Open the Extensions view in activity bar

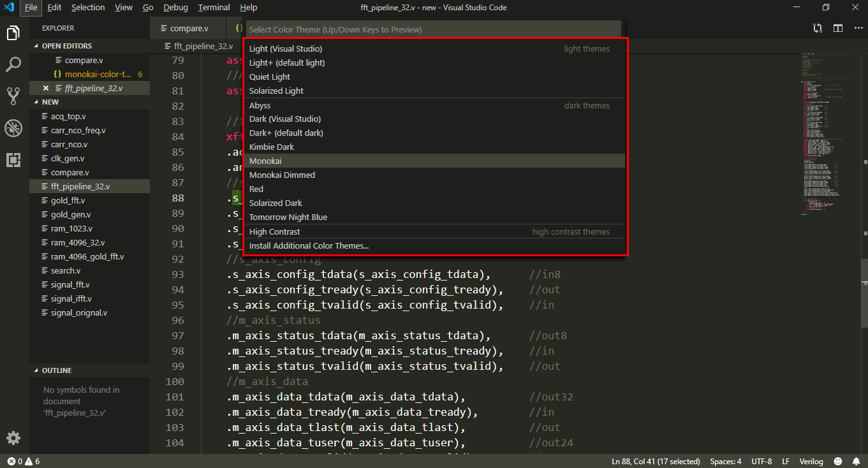point(13,159)
